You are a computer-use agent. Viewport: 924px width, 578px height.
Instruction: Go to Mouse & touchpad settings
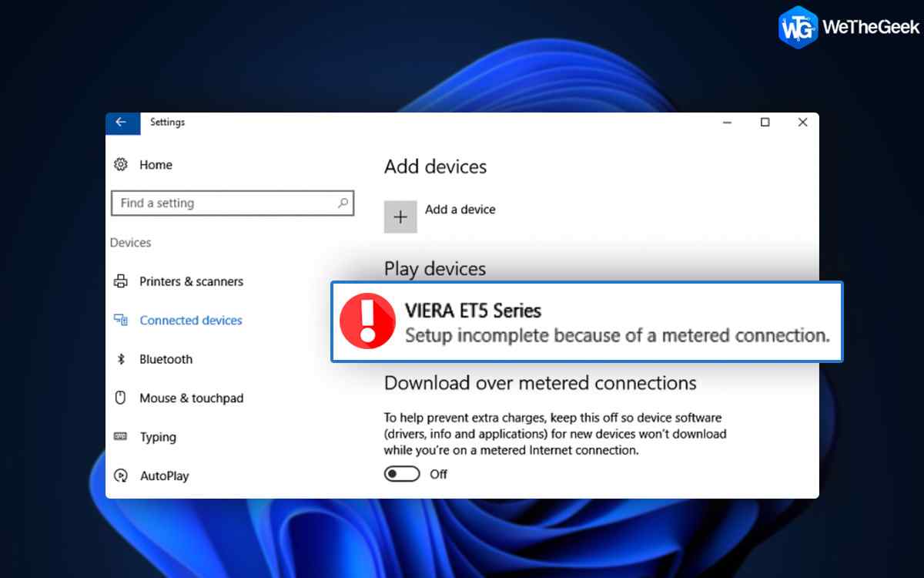click(191, 398)
